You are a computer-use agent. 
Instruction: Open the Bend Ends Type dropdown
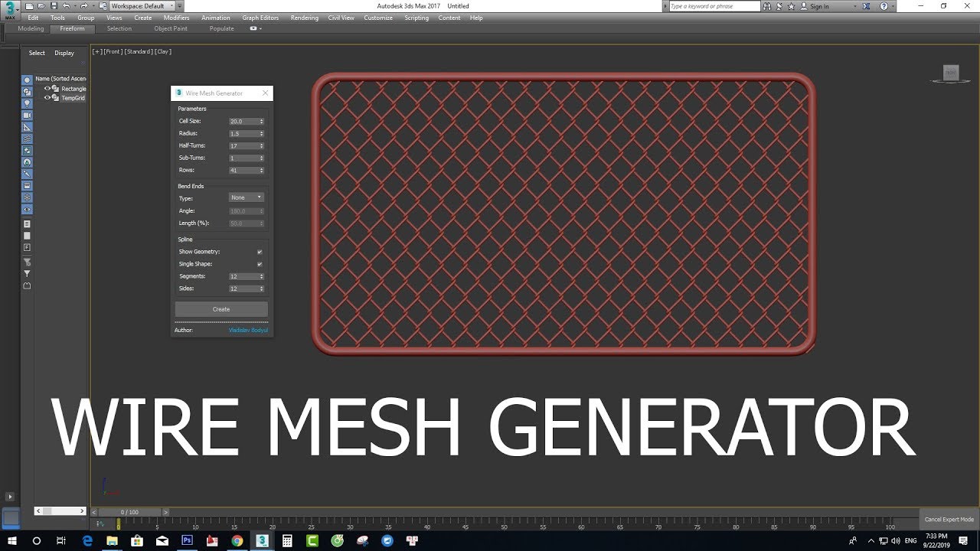point(247,197)
